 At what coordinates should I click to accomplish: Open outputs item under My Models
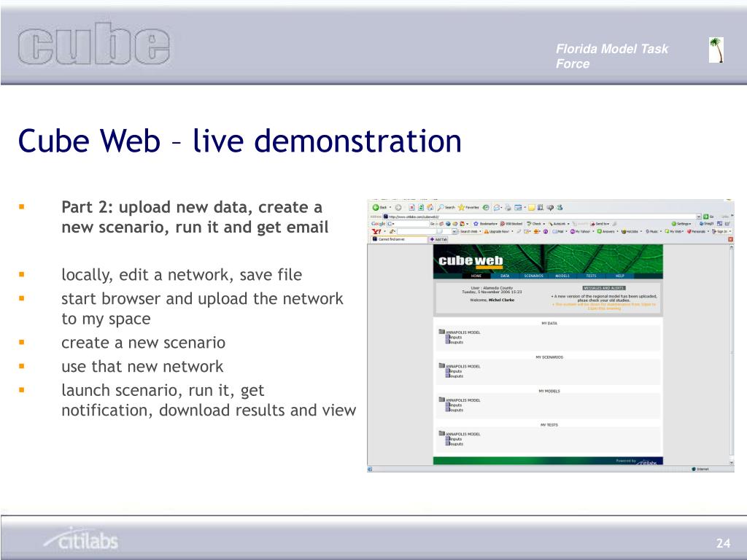[x=454, y=410]
